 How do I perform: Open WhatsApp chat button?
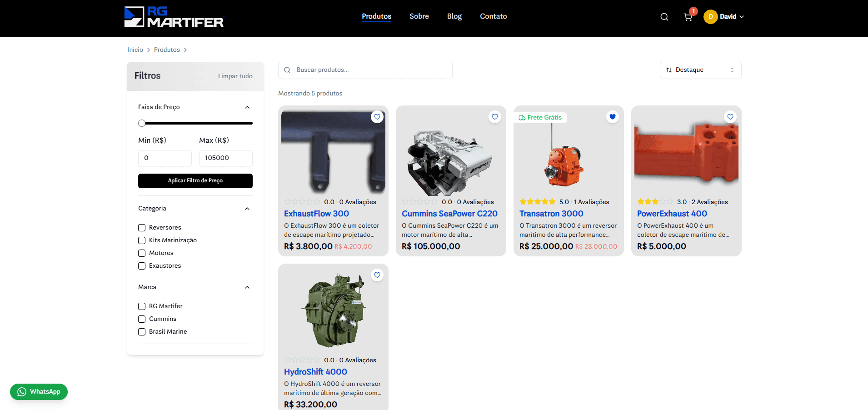[x=39, y=392]
